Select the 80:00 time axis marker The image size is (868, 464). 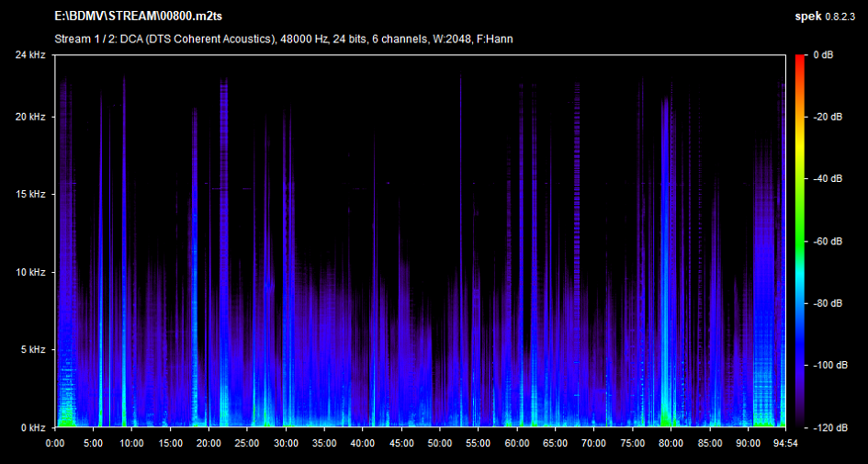coord(672,442)
